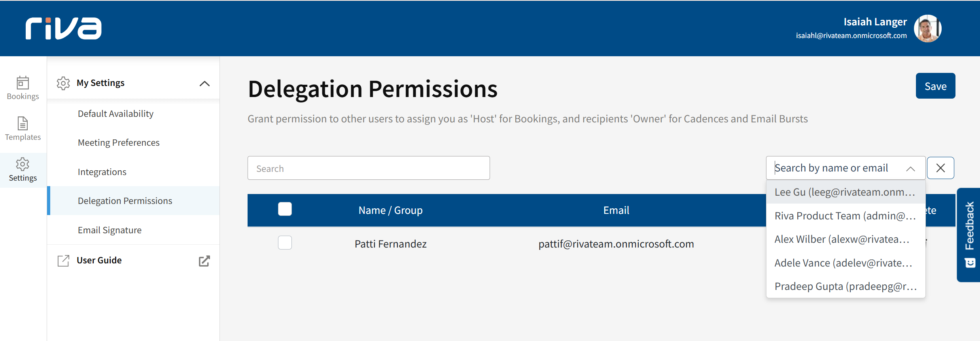Clear the user search with X button
This screenshot has width=980, height=341.
coord(940,168)
